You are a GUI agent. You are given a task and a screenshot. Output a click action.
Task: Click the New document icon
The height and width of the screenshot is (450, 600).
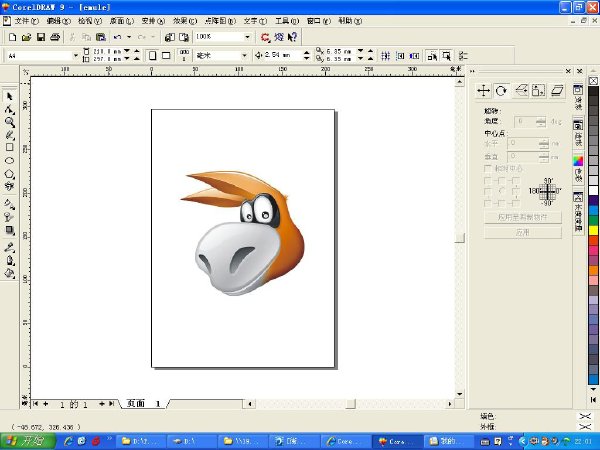point(12,37)
